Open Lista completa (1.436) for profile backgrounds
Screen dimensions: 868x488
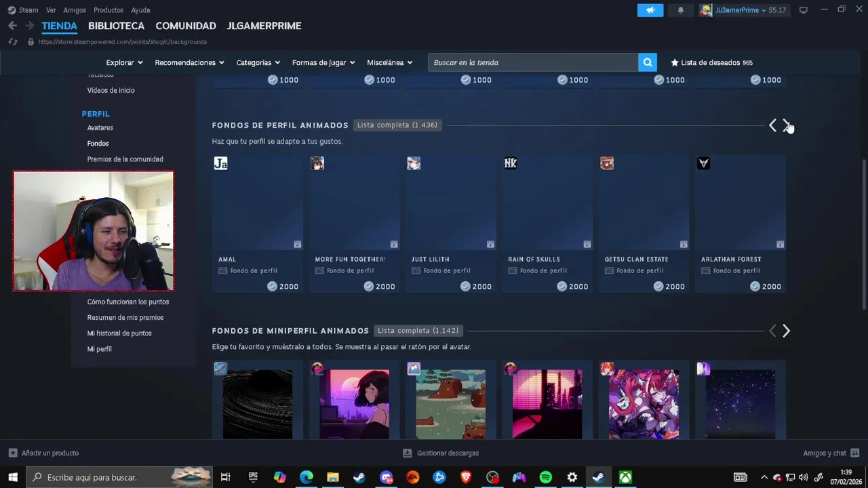point(397,125)
